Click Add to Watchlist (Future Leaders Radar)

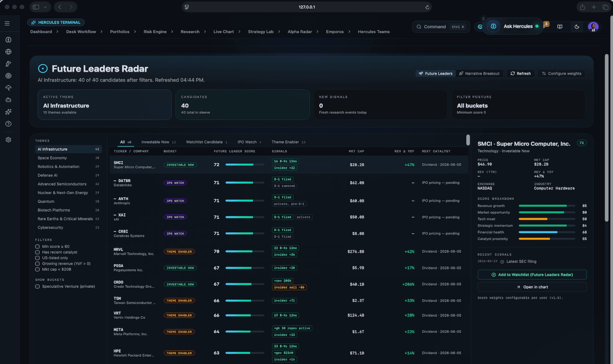tap(532, 275)
